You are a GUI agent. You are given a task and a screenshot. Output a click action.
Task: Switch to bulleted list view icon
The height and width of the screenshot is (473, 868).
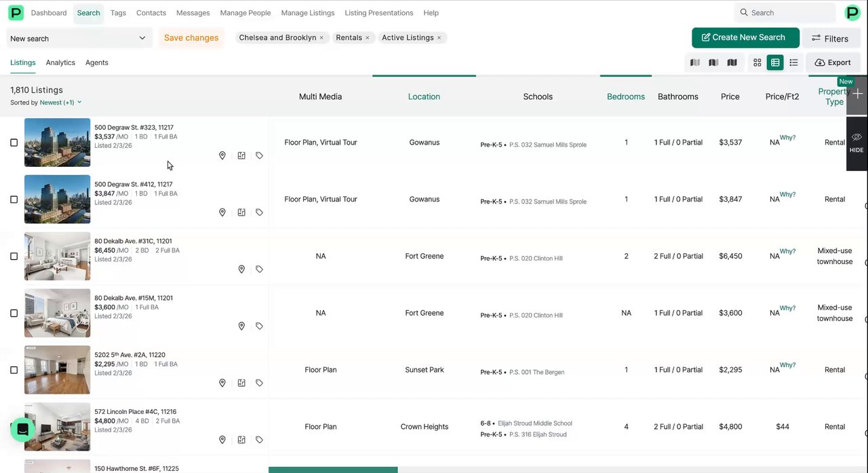793,62
